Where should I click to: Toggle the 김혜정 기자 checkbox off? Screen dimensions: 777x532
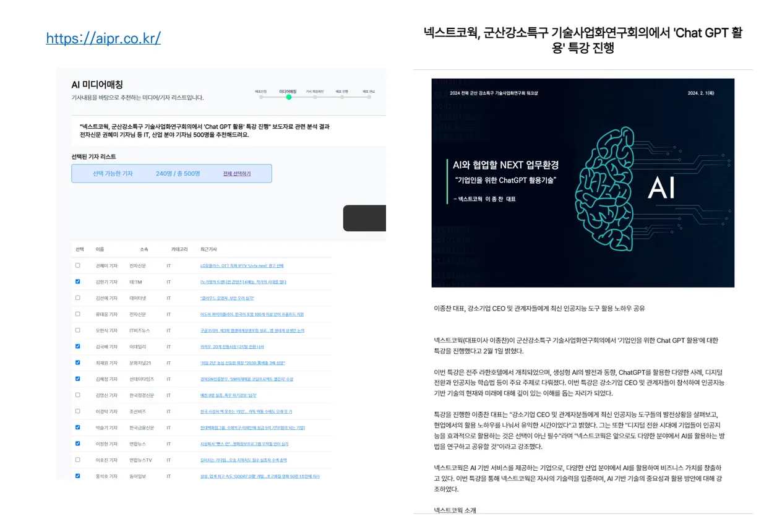tap(78, 379)
